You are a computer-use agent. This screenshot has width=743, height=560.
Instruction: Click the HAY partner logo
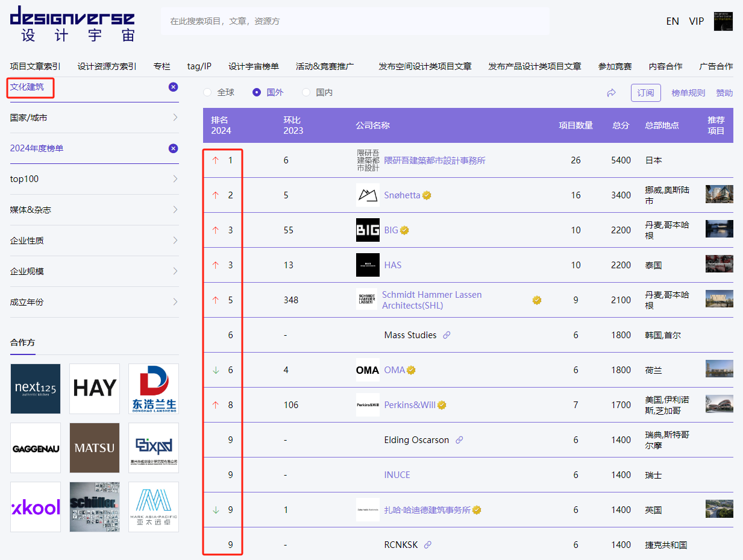pyautogui.click(x=94, y=388)
